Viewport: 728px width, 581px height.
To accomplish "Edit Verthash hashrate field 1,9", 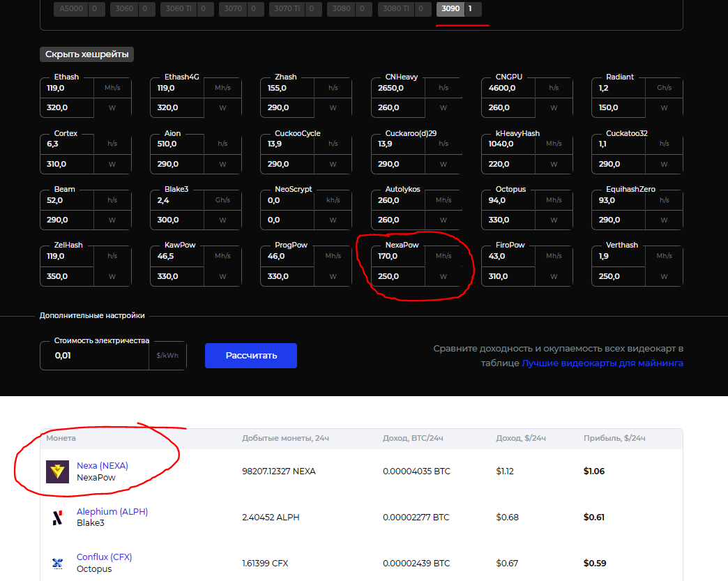I will [619, 256].
